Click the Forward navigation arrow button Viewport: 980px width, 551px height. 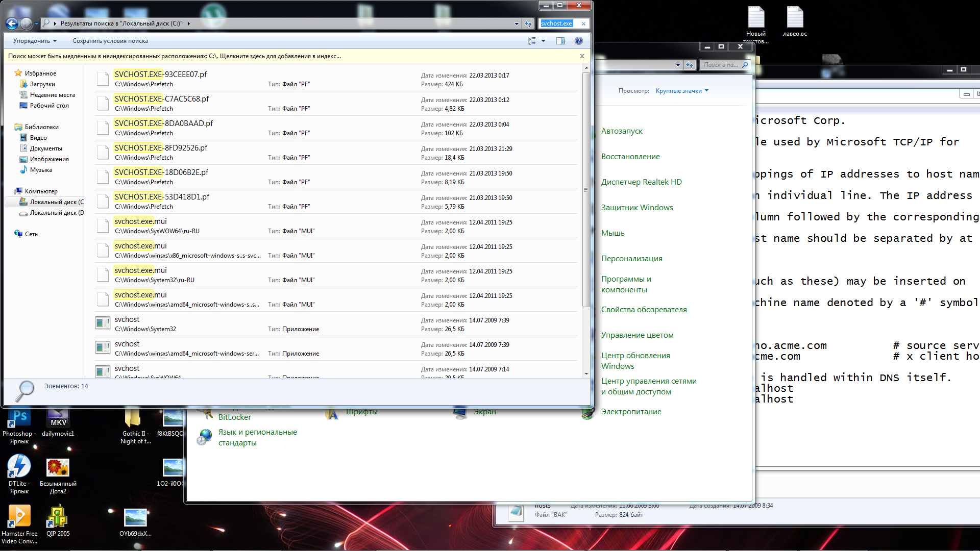(26, 23)
